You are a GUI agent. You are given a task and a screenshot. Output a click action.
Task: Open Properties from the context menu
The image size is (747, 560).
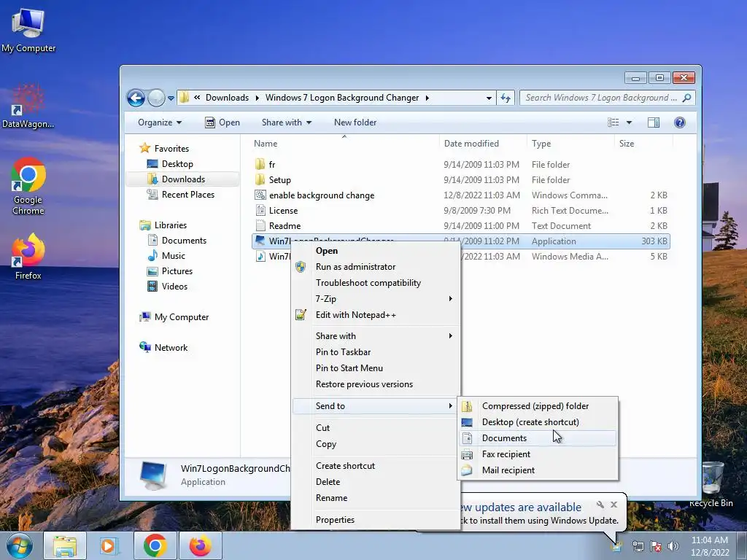click(376, 519)
